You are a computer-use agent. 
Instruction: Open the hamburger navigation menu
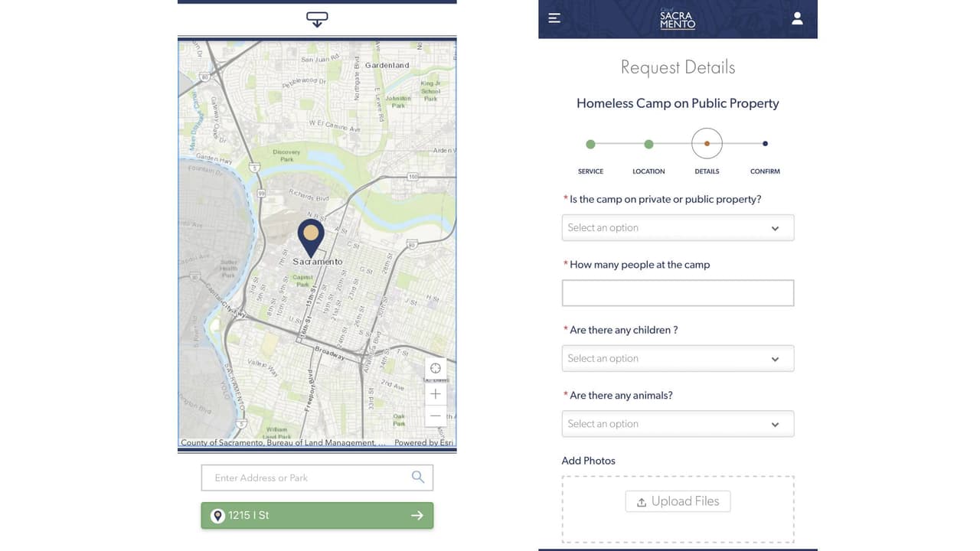pos(554,18)
